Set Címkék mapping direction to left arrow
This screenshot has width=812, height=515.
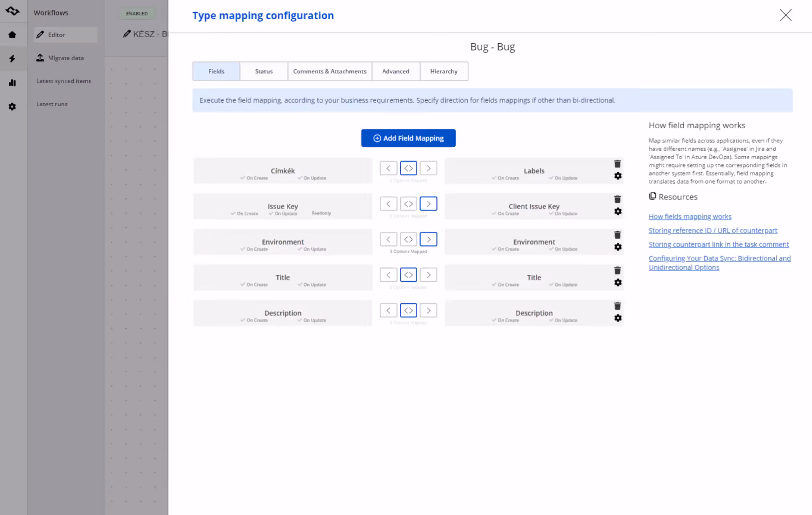388,168
